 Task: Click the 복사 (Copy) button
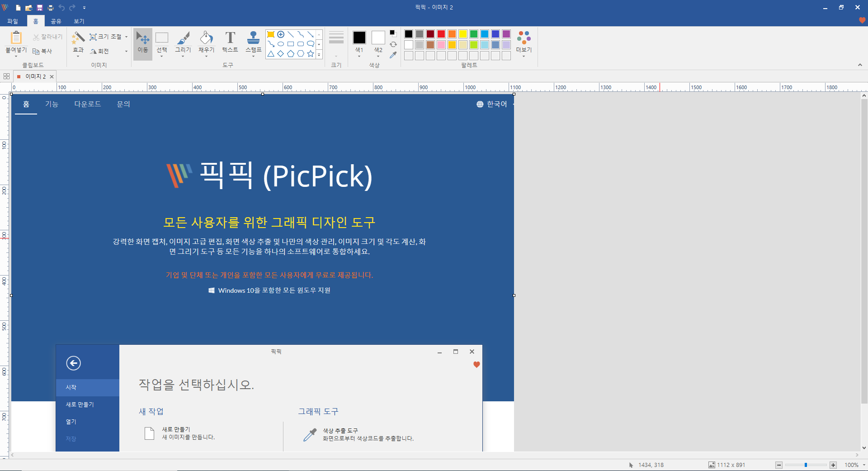[x=42, y=51]
